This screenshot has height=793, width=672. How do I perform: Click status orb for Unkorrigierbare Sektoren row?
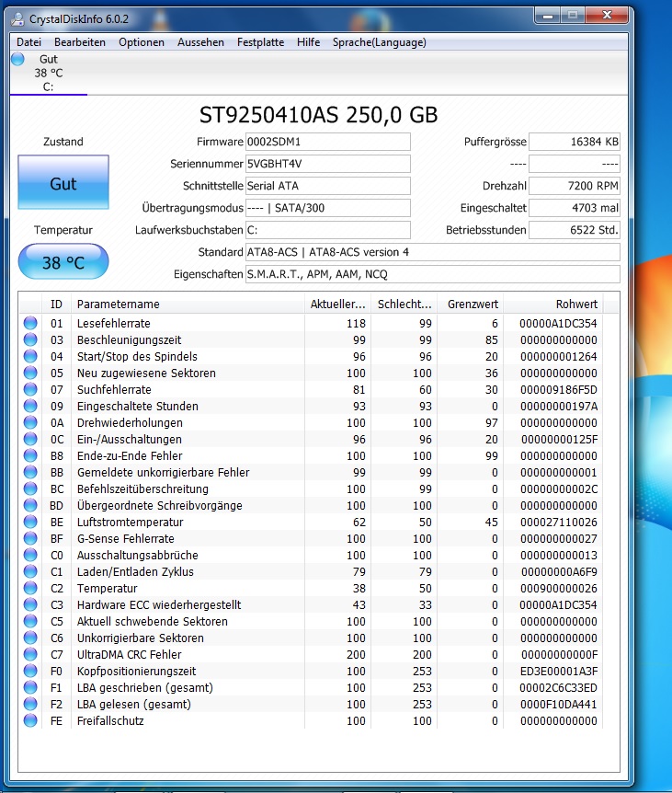(x=30, y=638)
